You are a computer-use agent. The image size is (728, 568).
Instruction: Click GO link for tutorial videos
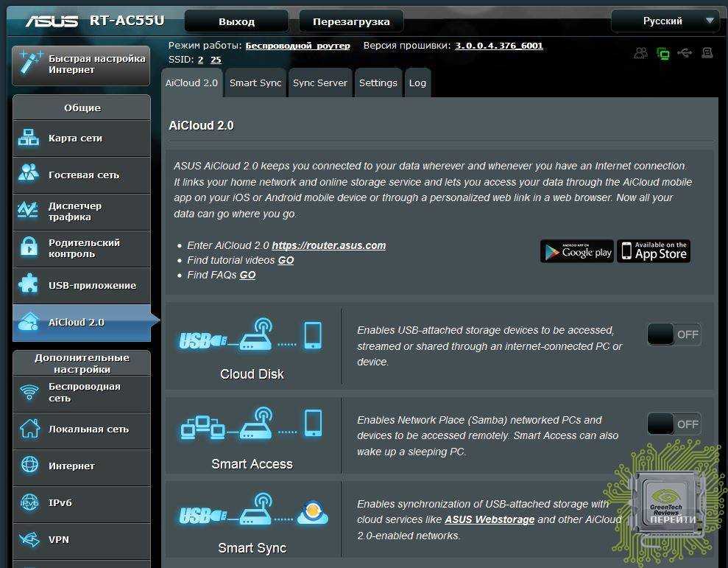[x=286, y=260]
